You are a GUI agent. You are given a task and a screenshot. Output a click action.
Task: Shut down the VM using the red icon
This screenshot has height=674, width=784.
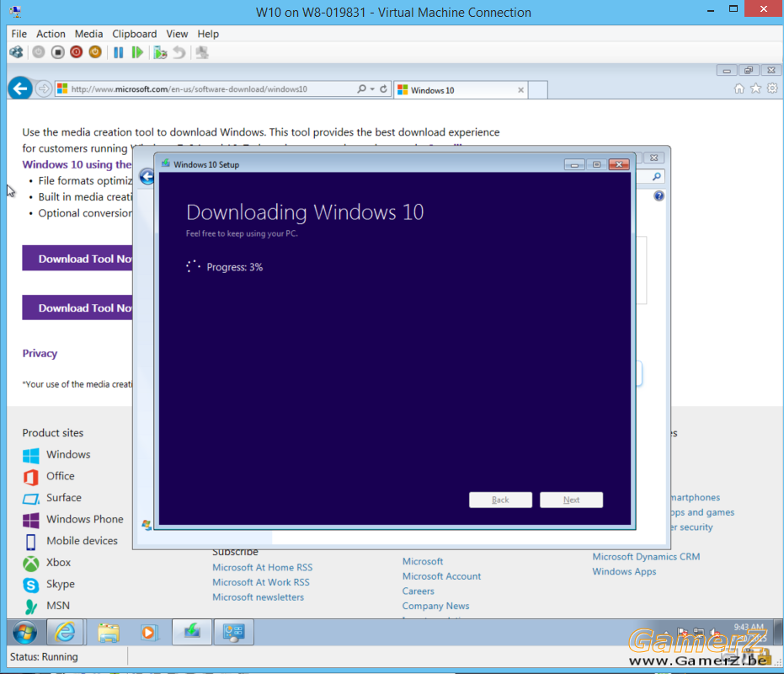click(76, 52)
